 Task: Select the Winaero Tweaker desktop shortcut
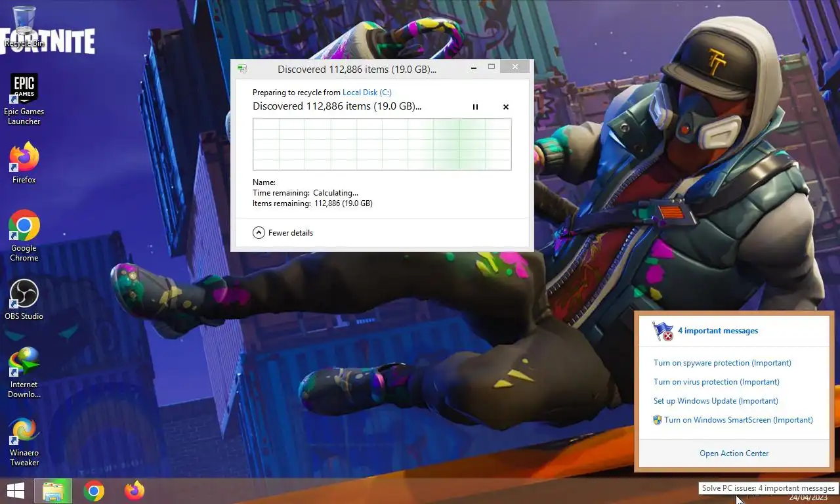click(24, 442)
